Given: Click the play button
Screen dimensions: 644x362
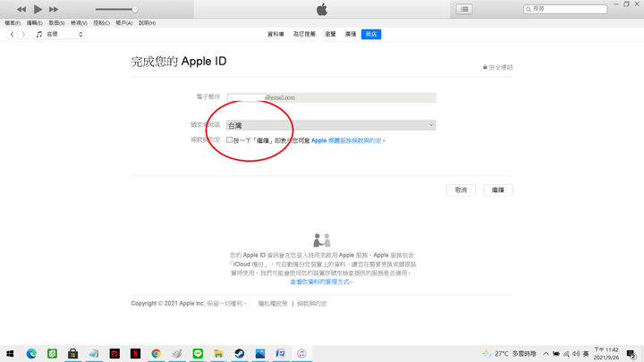Looking at the screenshot, I should 38,9.
